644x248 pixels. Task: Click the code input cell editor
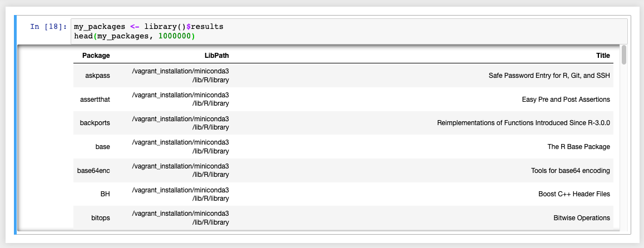pyautogui.click(x=349, y=31)
